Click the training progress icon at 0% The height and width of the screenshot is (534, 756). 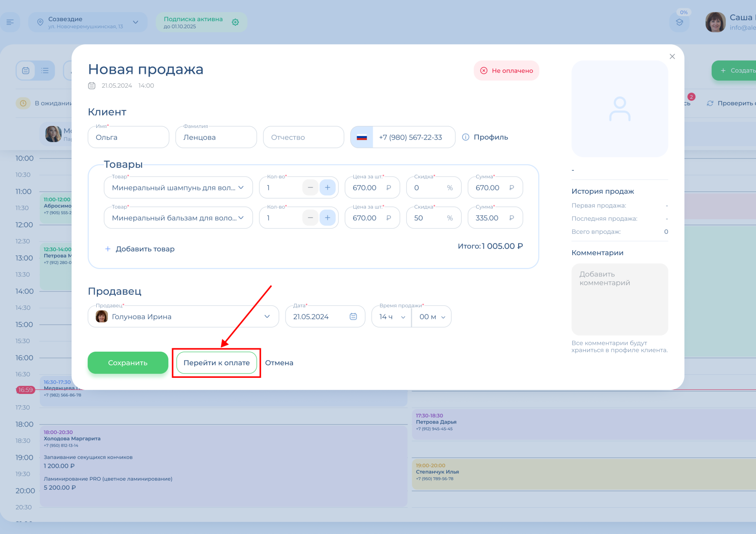(x=679, y=22)
